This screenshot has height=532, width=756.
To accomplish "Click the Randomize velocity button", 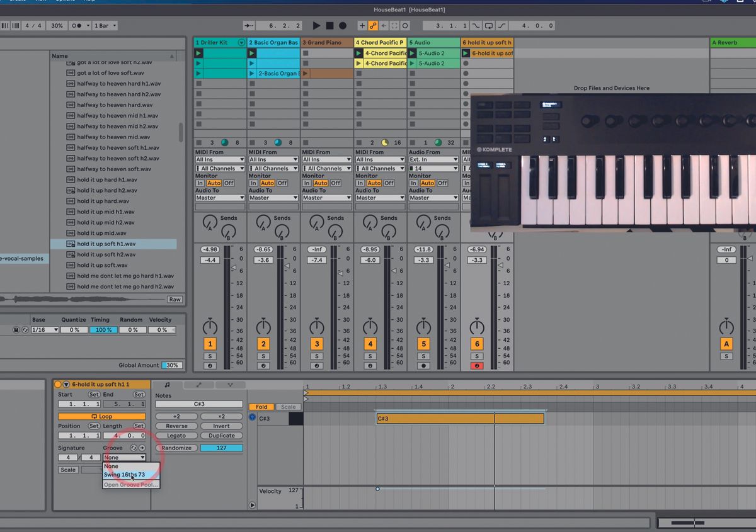I will [176, 448].
